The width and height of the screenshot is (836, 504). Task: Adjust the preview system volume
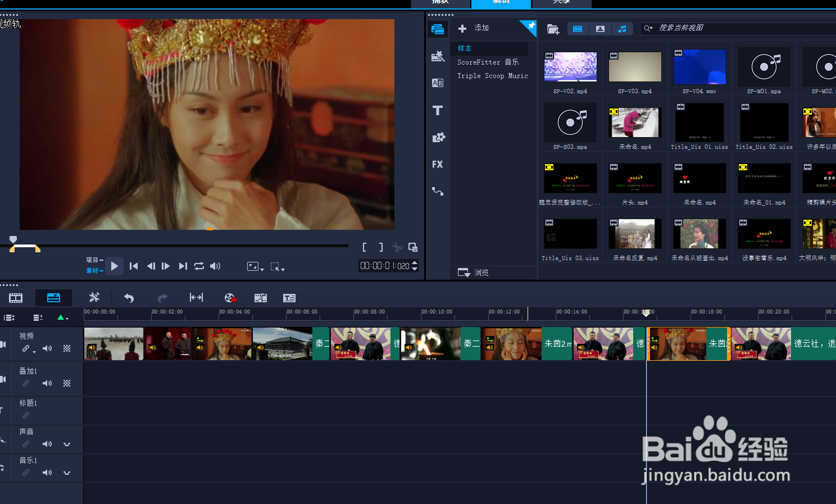[x=215, y=266]
